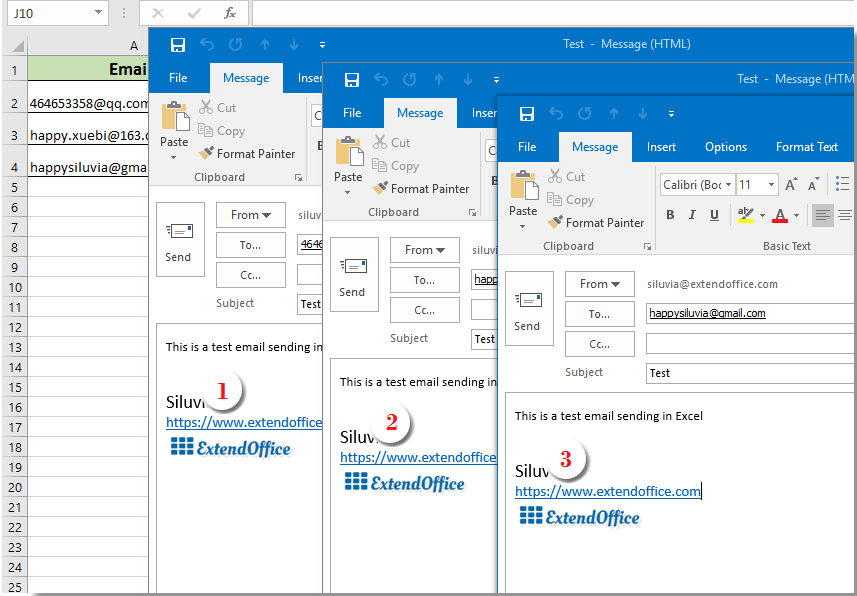Open the Format Text ribbon tab
The height and width of the screenshot is (596, 857).
tap(807, 147)
